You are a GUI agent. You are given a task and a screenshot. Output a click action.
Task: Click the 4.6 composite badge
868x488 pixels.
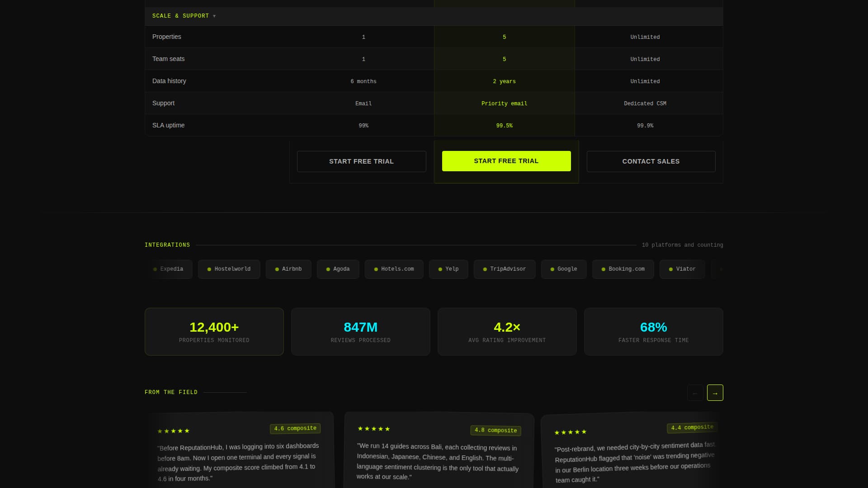(295, 428)
